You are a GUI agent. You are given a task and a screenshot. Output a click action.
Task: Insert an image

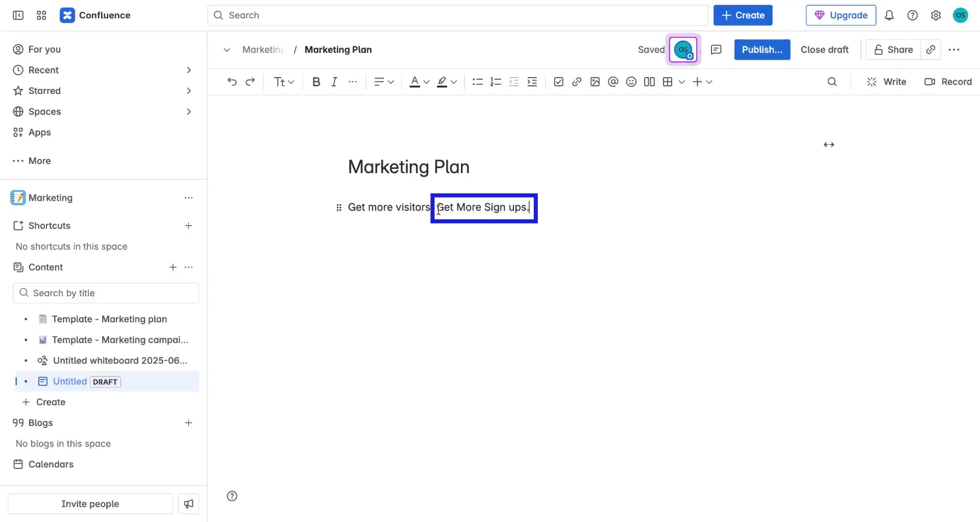click(595, 82)
